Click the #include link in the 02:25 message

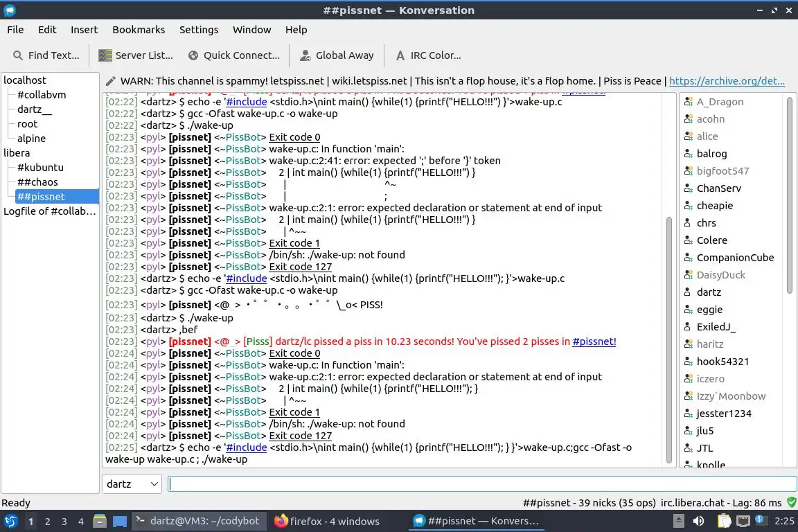pos(247,447)
